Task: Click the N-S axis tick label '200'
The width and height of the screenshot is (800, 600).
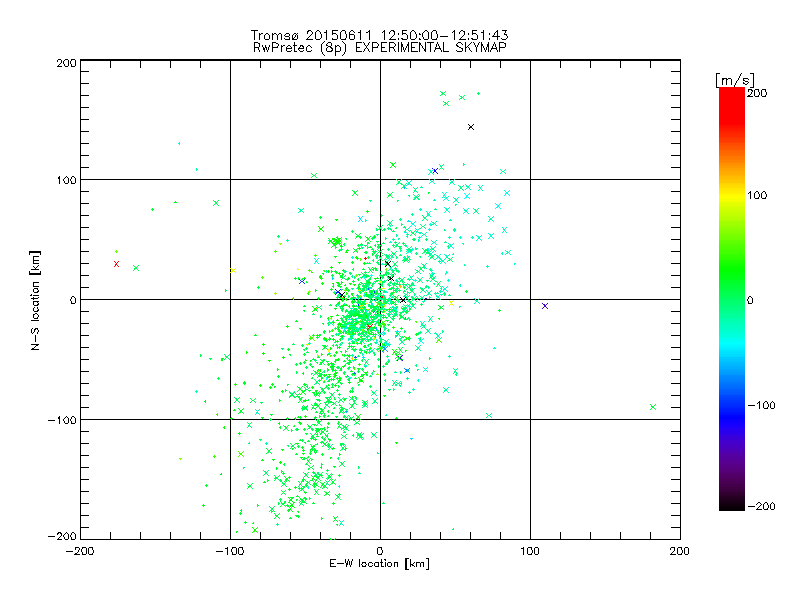Action: (x=66, y=63)
